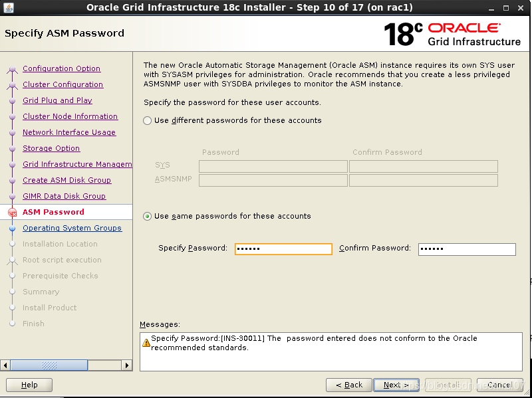The height and width of the screenshot is (398, 532).
Task: Open the Configuration Option step link
Action: click(x=61, y=68)
